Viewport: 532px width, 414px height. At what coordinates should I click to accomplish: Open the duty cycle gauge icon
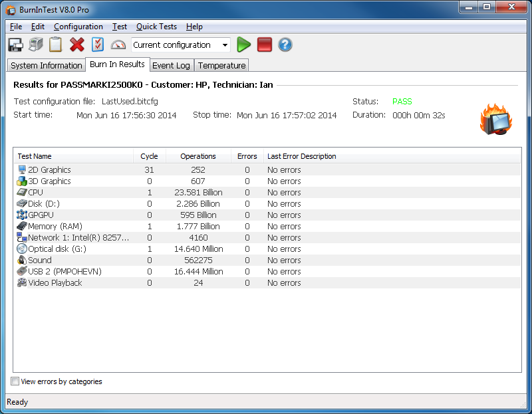(x=118, y=45)
